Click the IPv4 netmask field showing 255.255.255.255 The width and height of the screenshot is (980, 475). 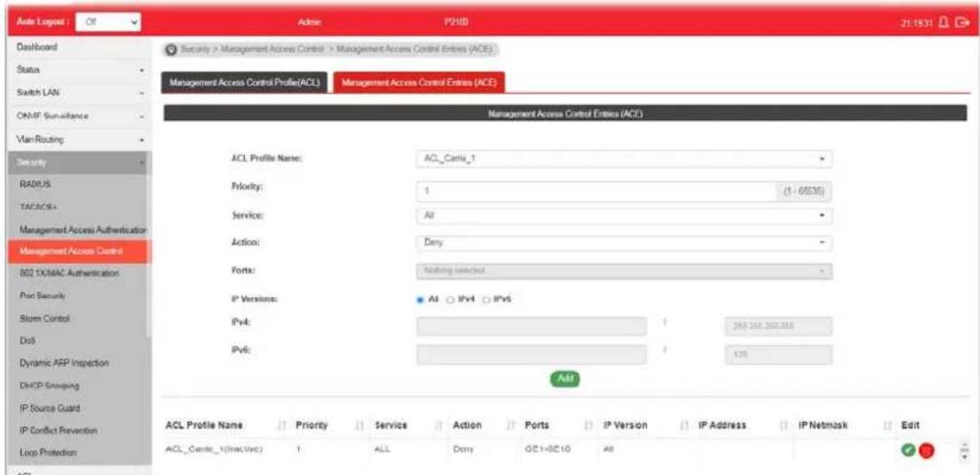[778, 326]
